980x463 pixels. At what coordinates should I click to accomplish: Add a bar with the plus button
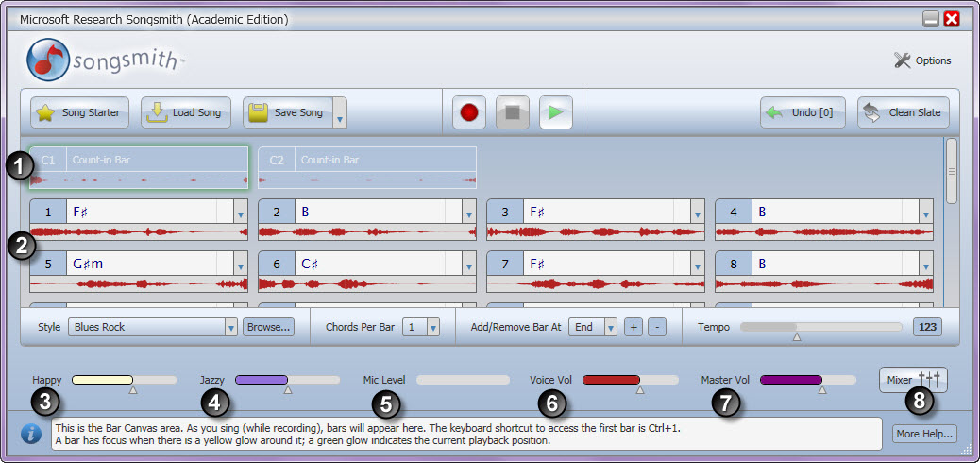coord(634,327)
